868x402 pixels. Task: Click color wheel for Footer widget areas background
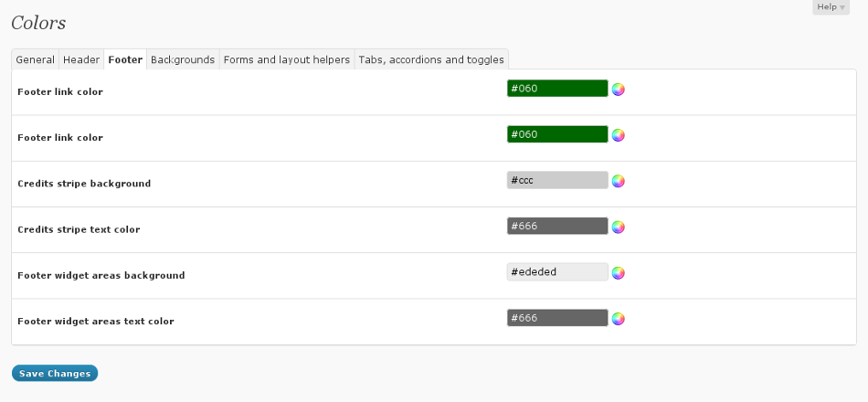(x=619, y=272)
